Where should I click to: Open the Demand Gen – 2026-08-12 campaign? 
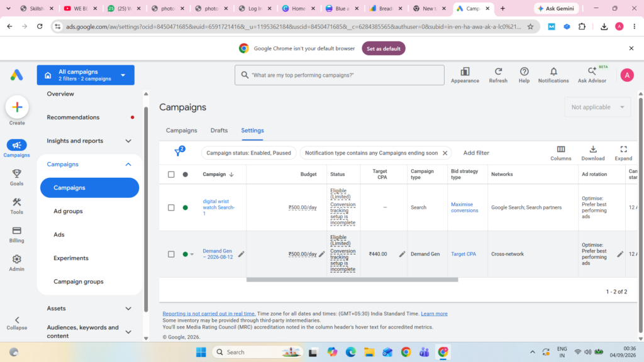pos(218,254)
